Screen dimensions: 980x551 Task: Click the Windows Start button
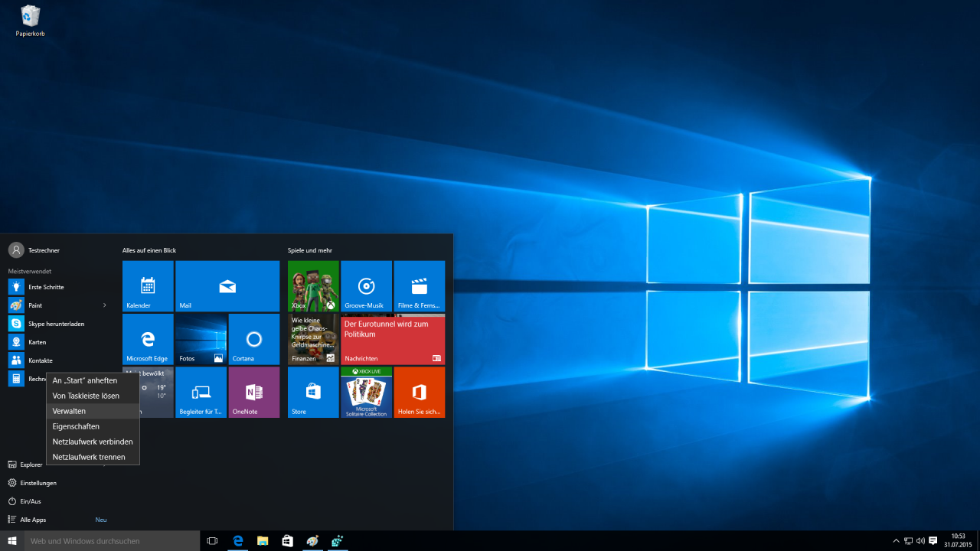click(x=12, y=541)
